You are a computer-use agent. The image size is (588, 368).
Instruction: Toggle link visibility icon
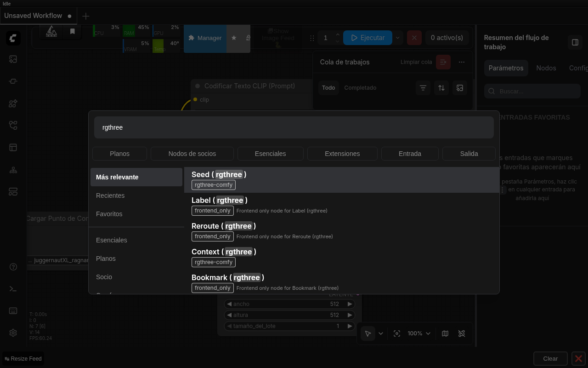click(462, 333)
